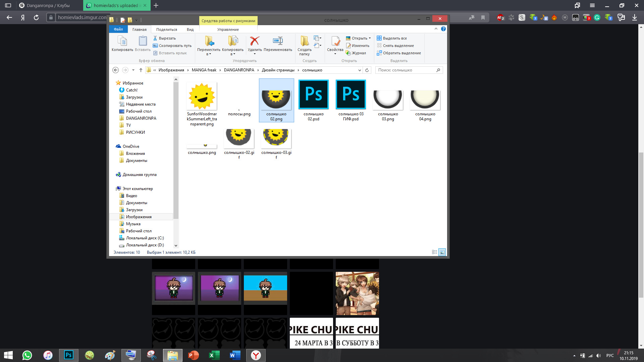The width and height of the screenshot is (644, 362).
Task: Click the refresh icon beside address bar
Action: click(367, 70)
